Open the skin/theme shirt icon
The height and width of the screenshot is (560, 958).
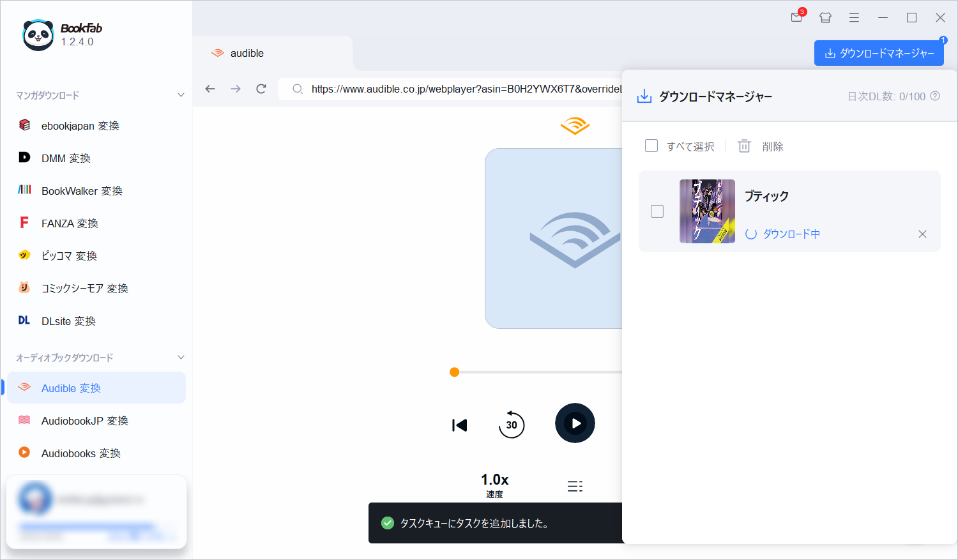pyautogui.click(x=825, y=18)
